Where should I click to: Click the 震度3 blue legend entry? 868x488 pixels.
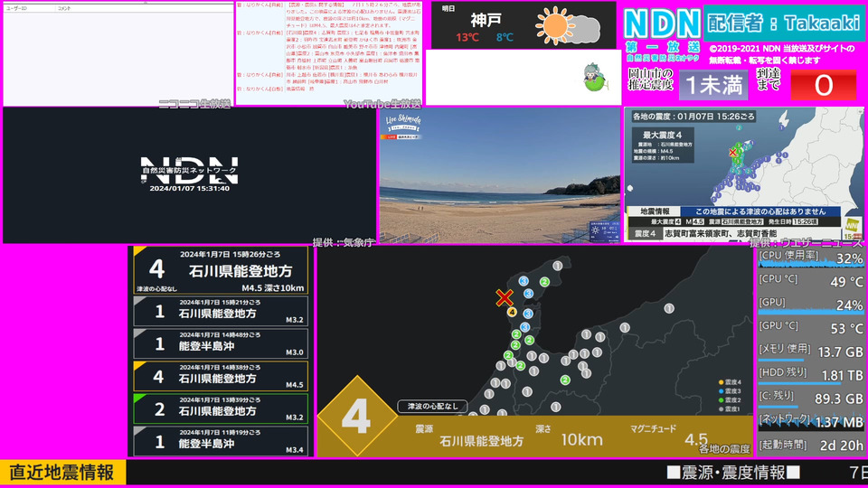730,391
